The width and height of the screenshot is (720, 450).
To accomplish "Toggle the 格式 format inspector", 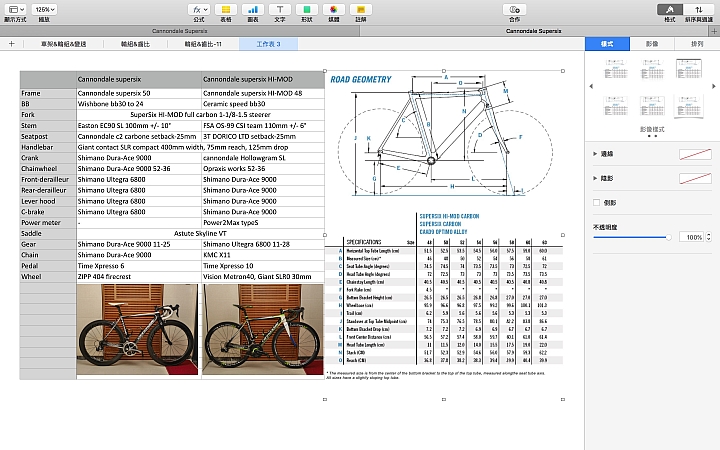I will point(670,10).
